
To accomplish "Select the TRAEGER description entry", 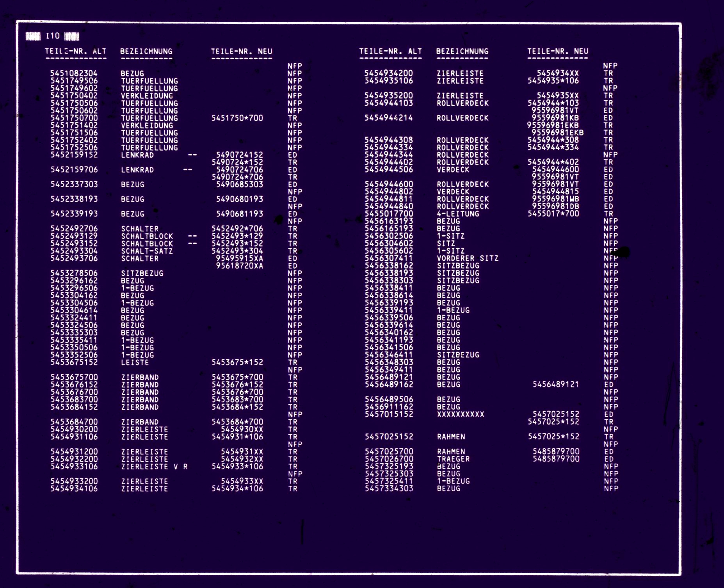I will click(x=453, y=459).
